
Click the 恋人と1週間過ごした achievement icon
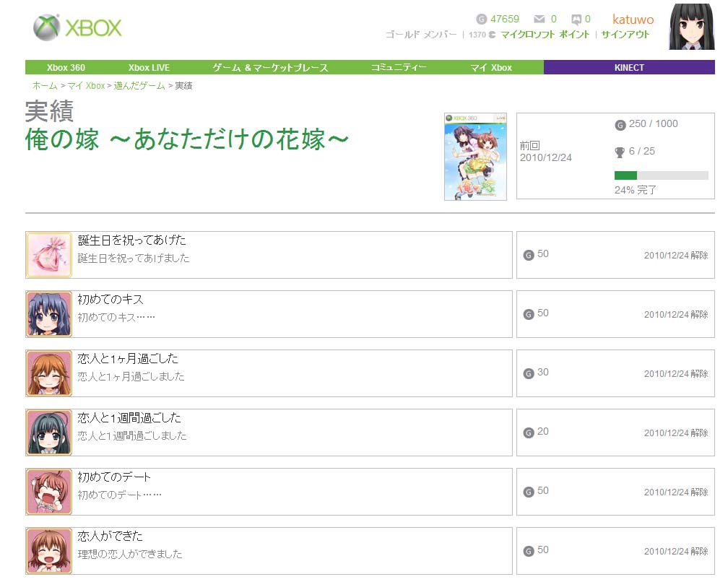point(49,433)
